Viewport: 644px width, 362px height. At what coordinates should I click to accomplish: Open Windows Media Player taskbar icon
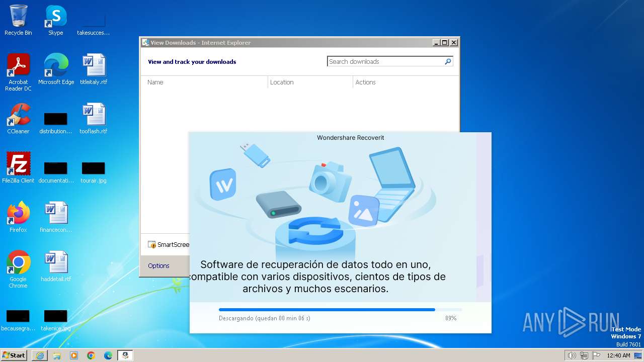coord(74,355)
